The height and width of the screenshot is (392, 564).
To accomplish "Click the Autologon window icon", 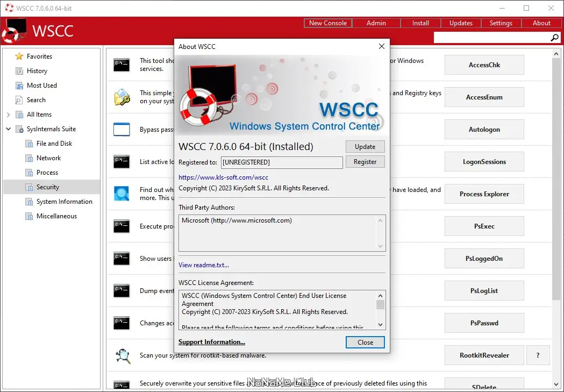I will coord(122,130).
